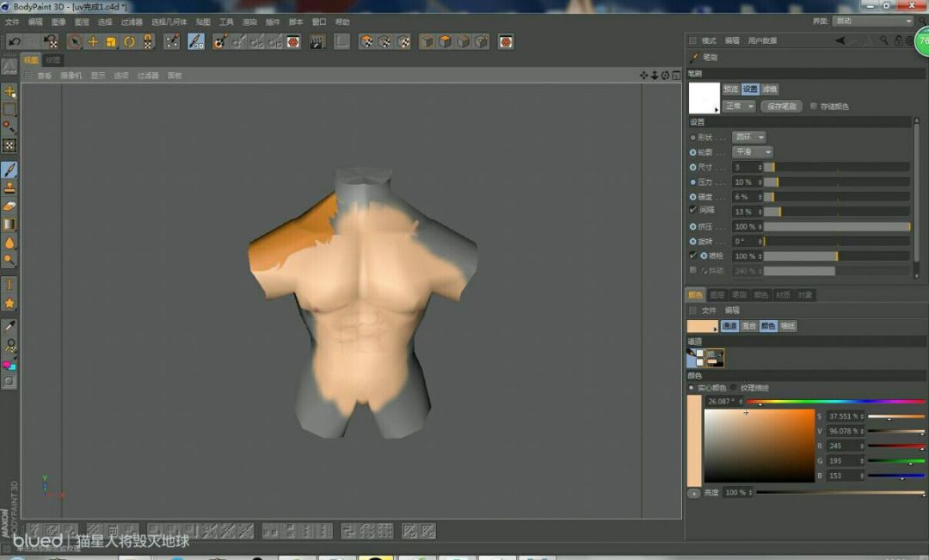Select the Rotate tool in top toolbar
The image size is (929, 560).
(129, 41)
